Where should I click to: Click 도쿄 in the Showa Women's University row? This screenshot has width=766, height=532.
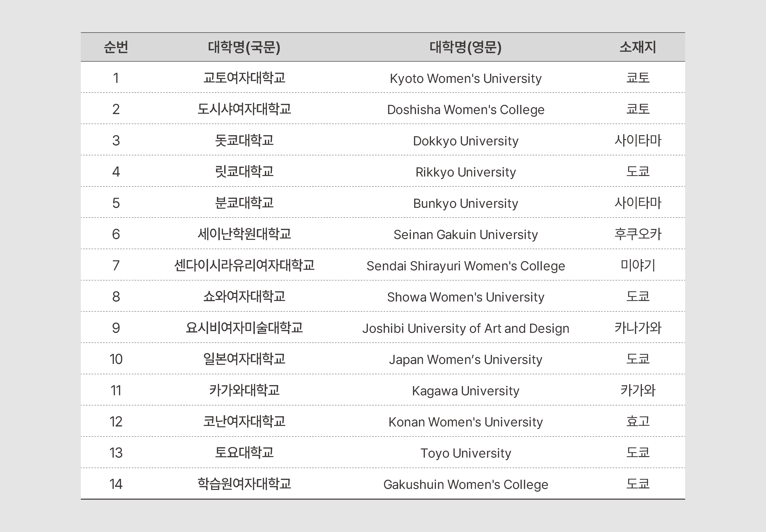coord(638,296)
